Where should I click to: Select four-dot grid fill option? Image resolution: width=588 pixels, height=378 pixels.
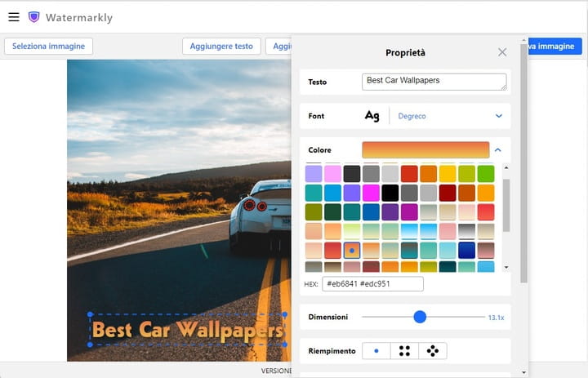404,350
